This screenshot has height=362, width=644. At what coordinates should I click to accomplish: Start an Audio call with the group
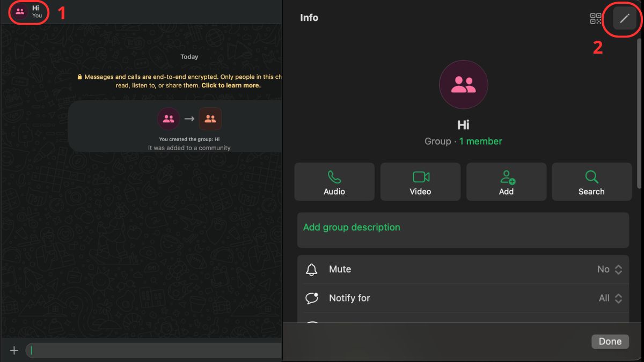(334, 182)
